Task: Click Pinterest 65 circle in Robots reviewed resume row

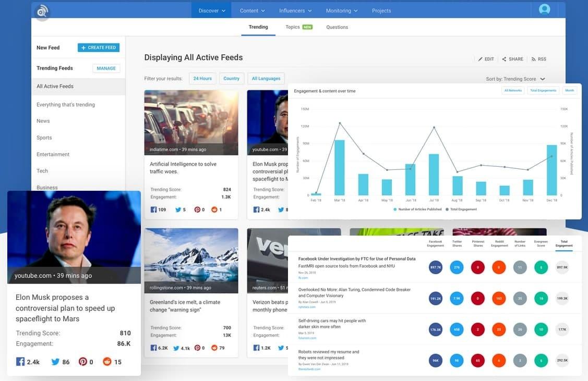Action: tap(477, 360)
